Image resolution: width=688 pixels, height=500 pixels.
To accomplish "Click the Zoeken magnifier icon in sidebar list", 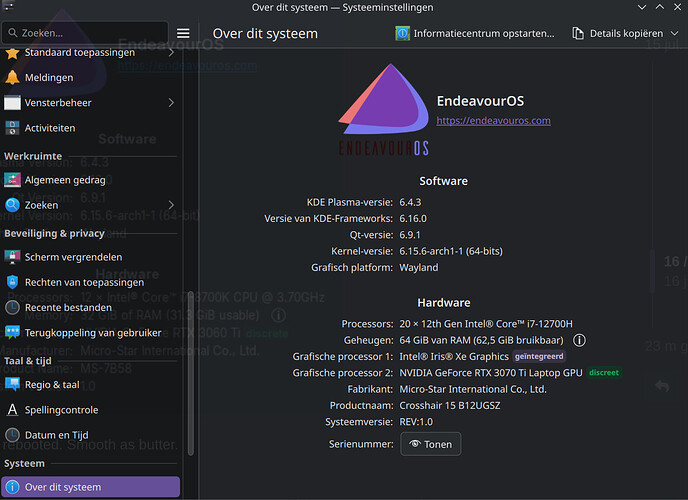I will point(12,205).
